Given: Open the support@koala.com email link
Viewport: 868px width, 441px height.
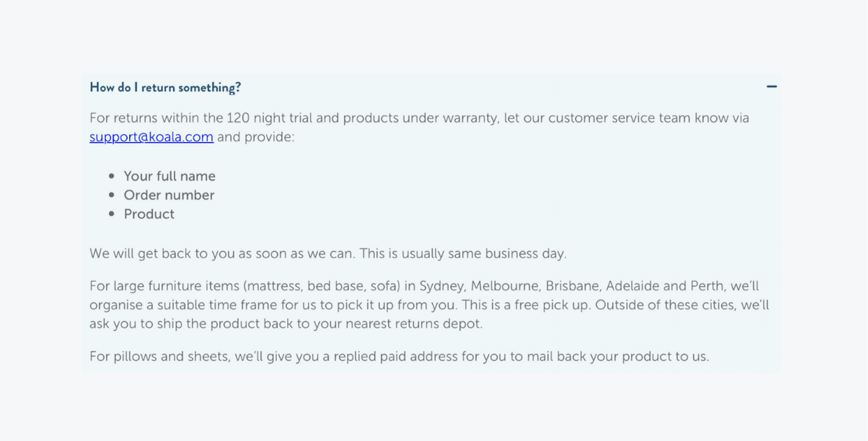Looking at the screenshot, I should tap(151, 137).
